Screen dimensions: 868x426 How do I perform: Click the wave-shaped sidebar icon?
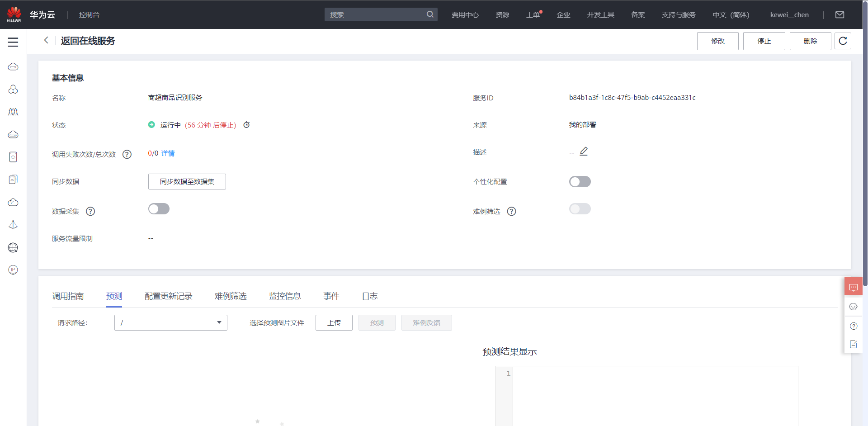pyautogui.click(x=13, y=112)
